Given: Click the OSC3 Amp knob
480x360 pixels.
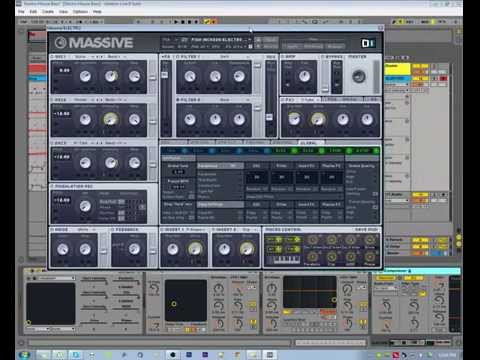Looking at the screenshot, I should [134, 163].
